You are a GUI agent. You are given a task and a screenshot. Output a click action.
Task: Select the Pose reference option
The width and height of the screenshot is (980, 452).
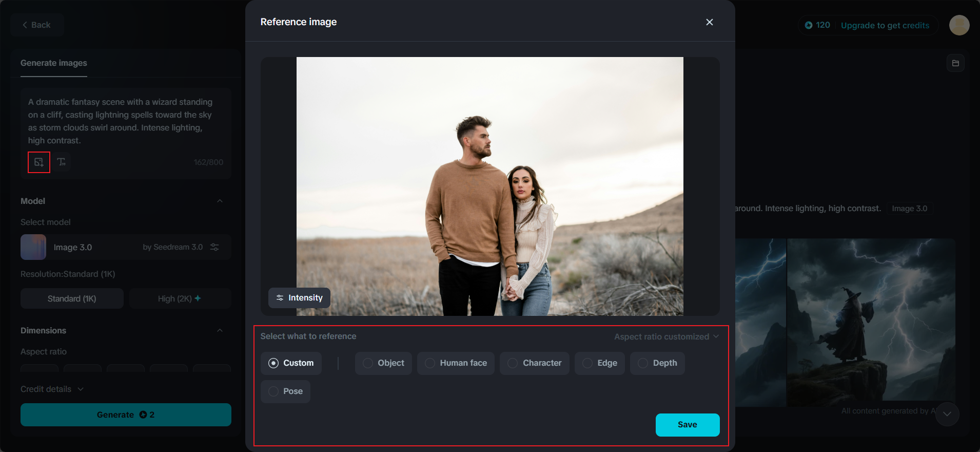pos(285,391)
